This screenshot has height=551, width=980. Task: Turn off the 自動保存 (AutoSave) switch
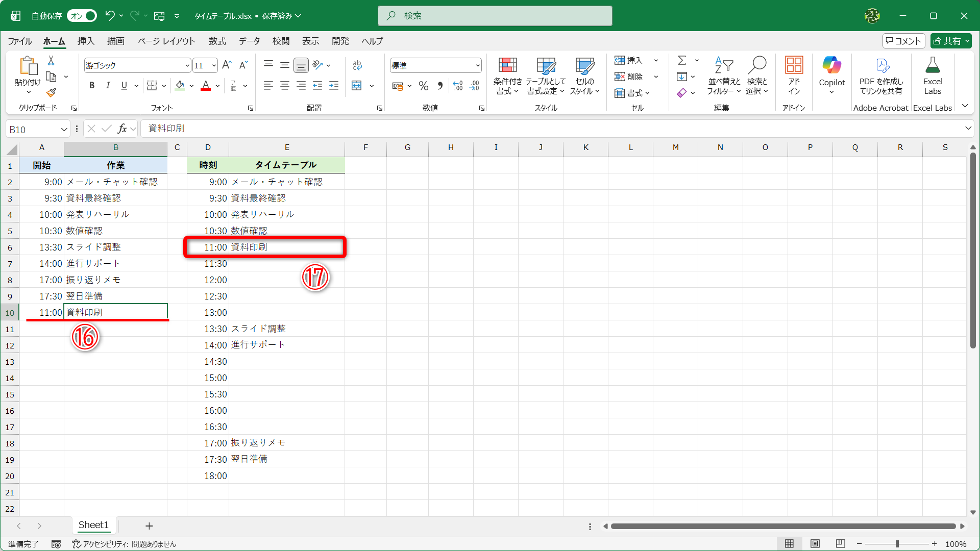point(81,16)
